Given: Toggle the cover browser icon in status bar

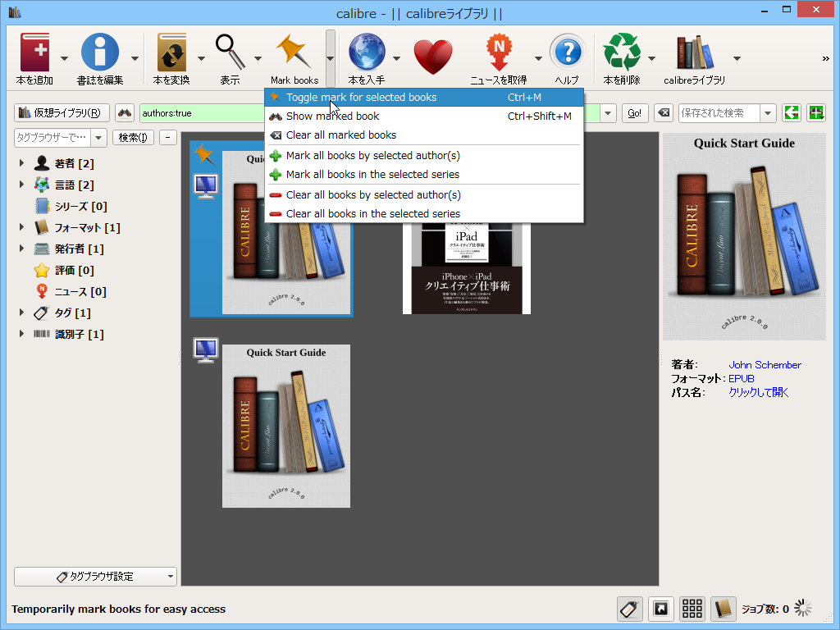Looking at the screenshot, I should [x=661, y=609].
